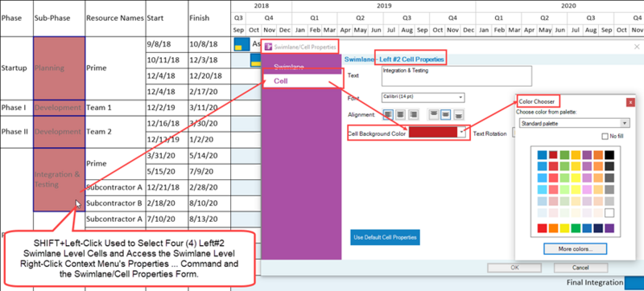Click the Subcontractor B resource cell

[115, 203]
